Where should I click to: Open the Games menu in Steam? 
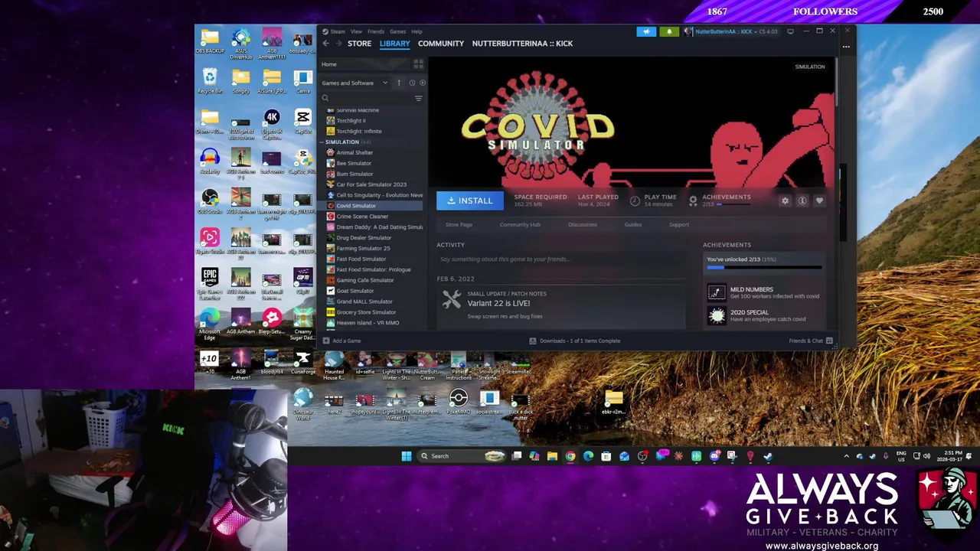coord(397,31)
